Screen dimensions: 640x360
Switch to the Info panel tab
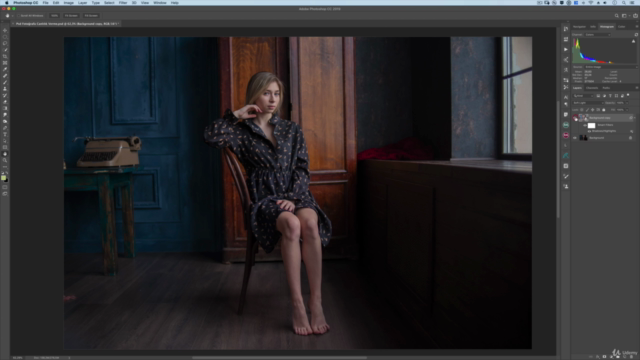(593, 27)
